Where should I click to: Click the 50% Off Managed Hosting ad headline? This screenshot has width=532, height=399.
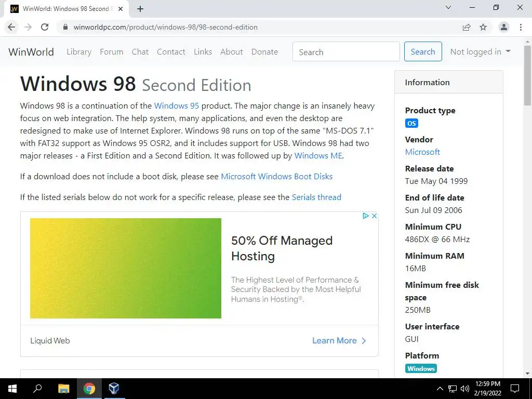tap(282, 248)
